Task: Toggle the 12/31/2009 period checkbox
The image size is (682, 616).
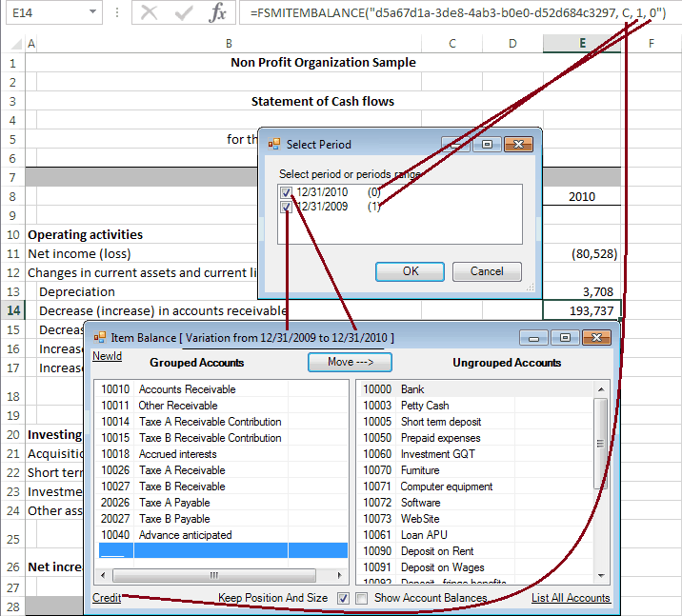Action: [x=286, y=207]
